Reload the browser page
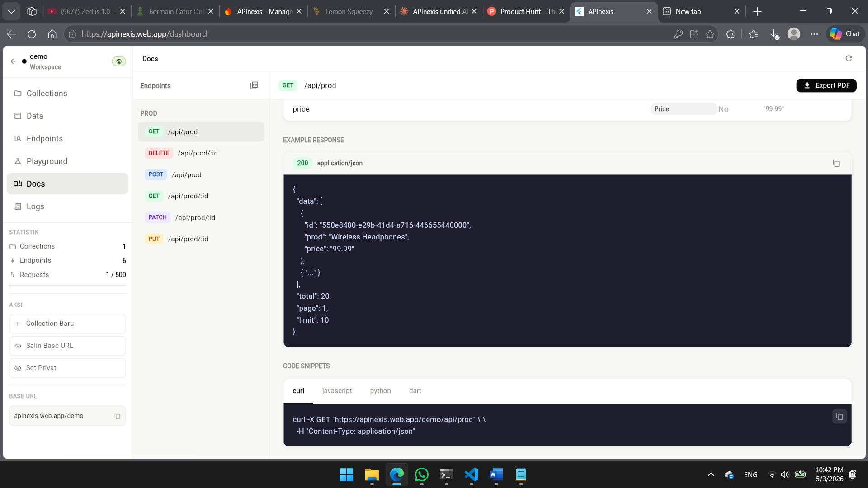This screenshot has width=868, height=488. (32, 34)
